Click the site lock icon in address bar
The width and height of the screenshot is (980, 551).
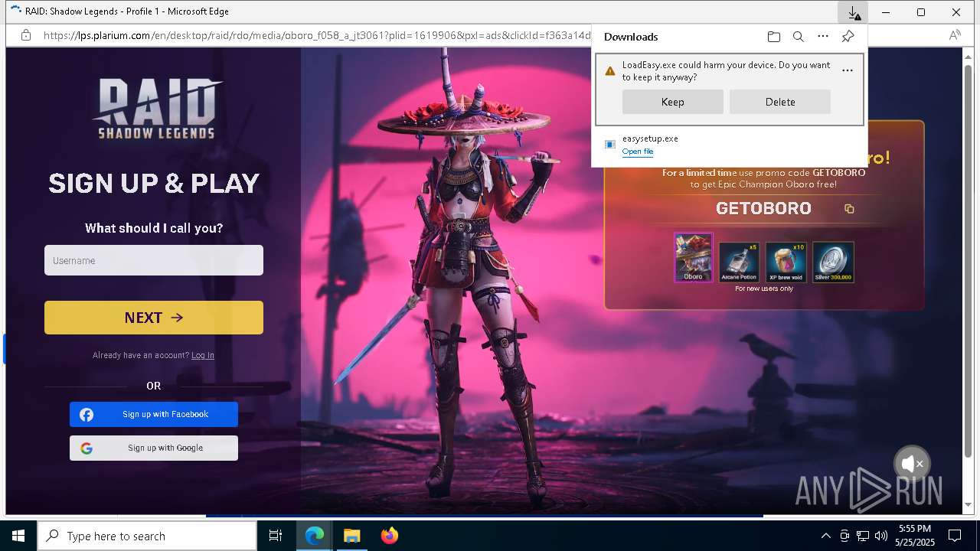tap(25, 35)
